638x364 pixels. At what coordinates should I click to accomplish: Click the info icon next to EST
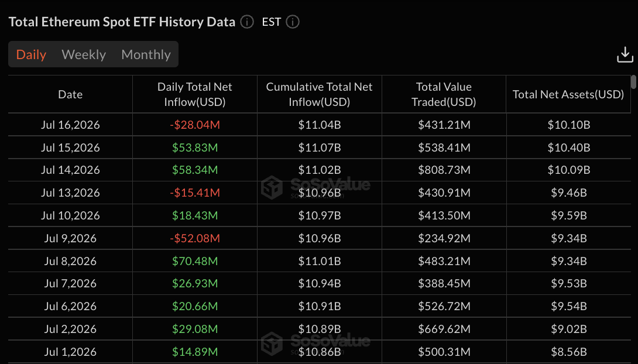click(x=293, y=22)
